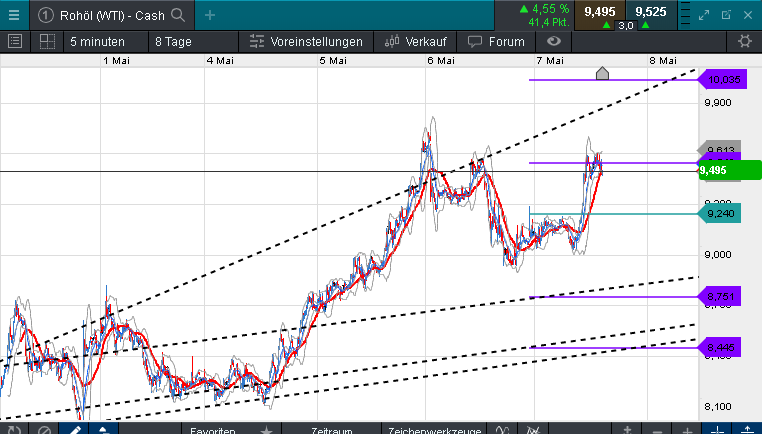Click the bottom-right upload arrow icon
762x434 pixels.
click(x=747, y=430)
